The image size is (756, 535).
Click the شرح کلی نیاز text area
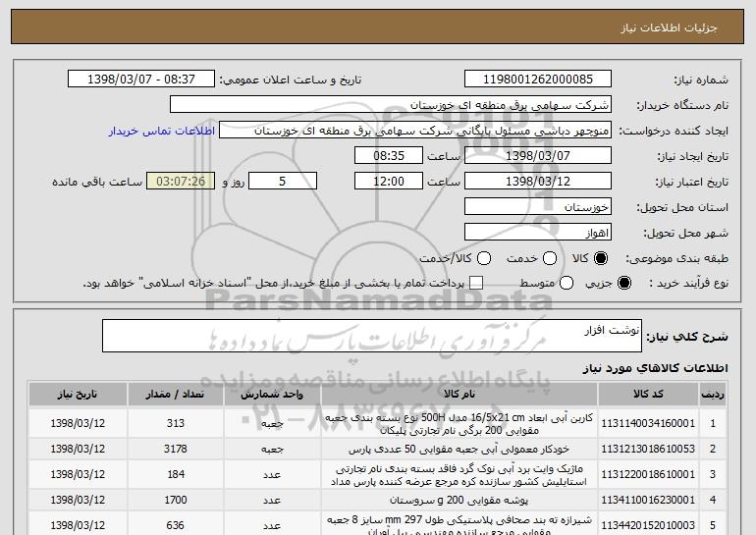pyautogui.click(x=372, y=336)
